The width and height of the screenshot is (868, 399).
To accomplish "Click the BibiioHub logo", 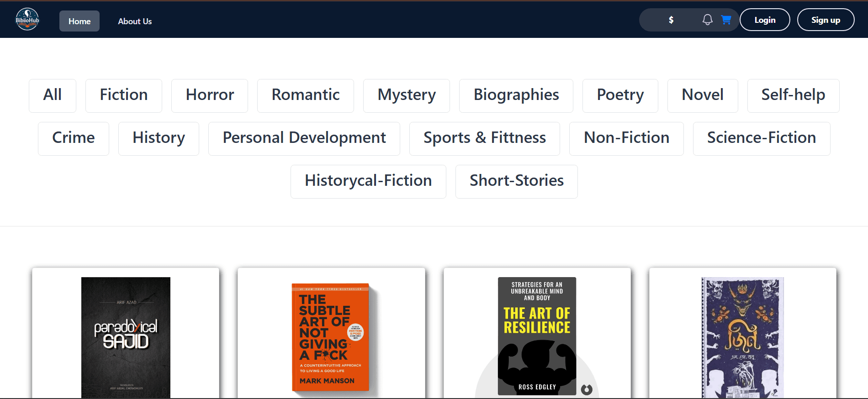I will point(27,19).
